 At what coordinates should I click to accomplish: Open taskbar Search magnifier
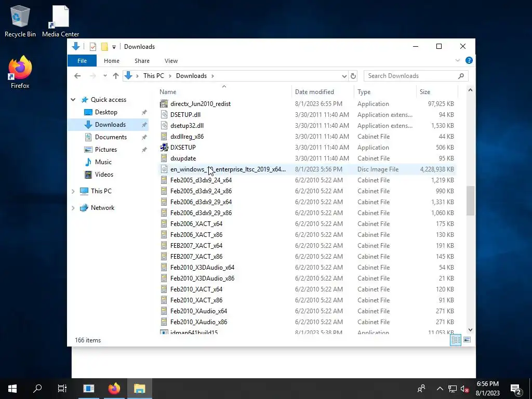coord(37,389)
